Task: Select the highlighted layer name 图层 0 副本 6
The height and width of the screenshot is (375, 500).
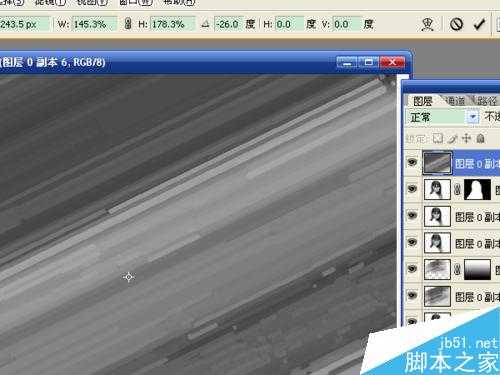Action: pyautogui.click(x=477, y=164)
